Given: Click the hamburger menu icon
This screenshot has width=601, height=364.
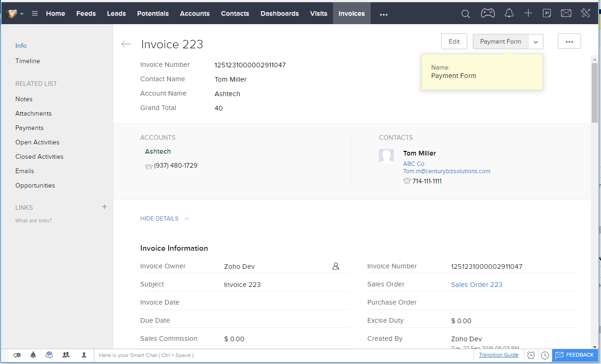Looking at the screenshot, I should tap(35, 13).
